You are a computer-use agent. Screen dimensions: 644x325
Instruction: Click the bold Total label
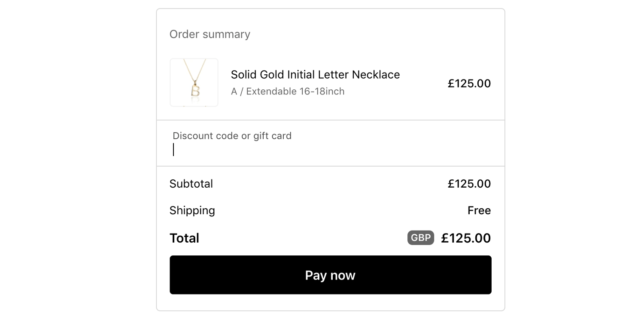(x=184, y=238)
